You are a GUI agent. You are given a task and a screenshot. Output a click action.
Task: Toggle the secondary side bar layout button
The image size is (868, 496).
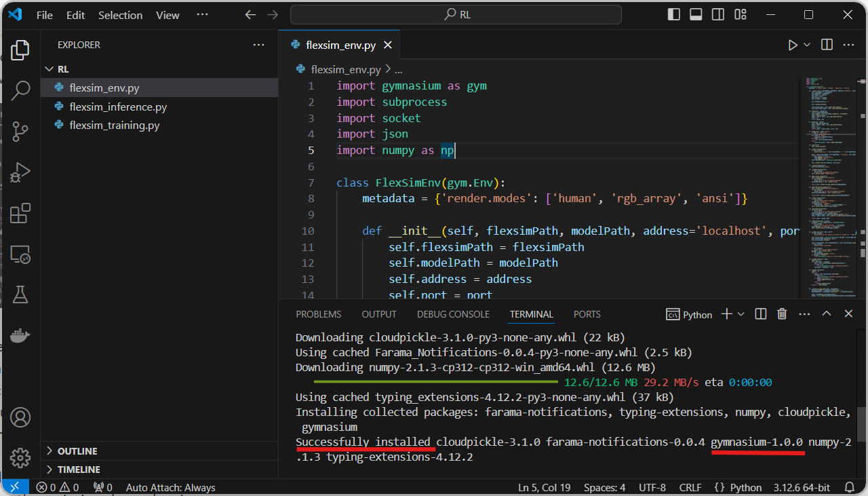(x=717, y=15)
